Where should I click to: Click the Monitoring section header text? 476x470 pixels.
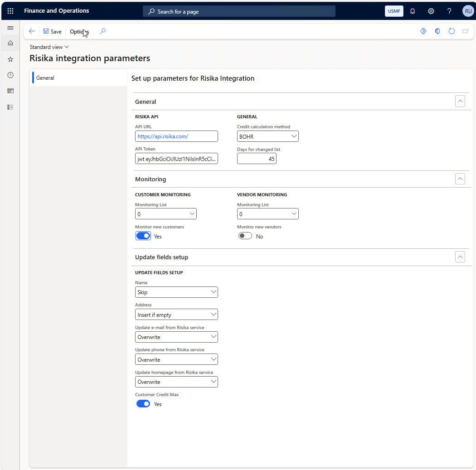[x=151, y=179]
